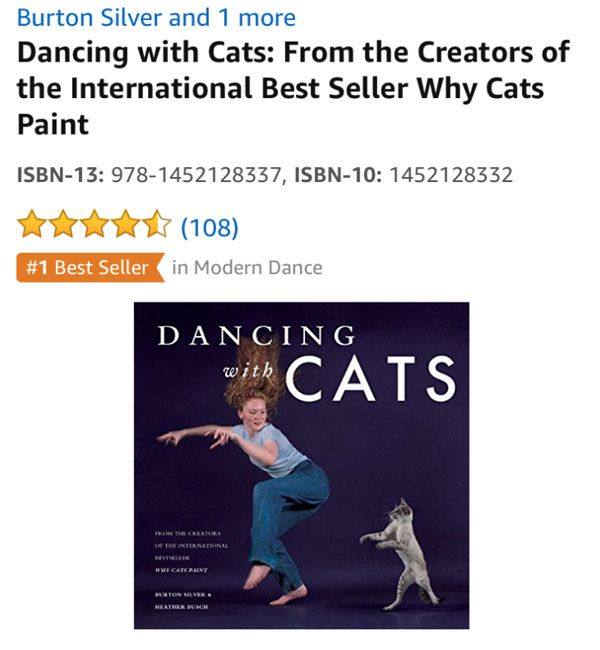Click the second gold rating star
600x650 pixels.
pyautogui.click(x=63, y=226)
